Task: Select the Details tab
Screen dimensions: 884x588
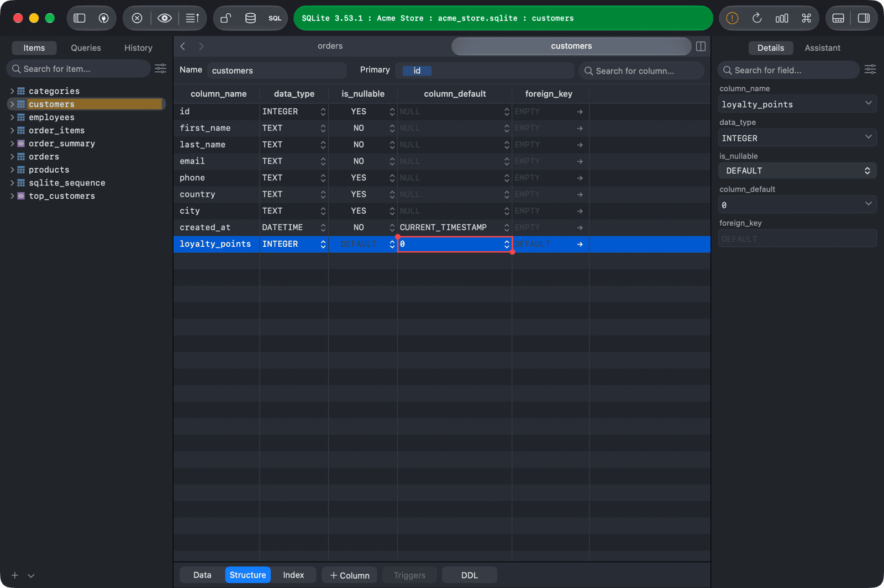Action: pyautogui.click(x=771, y=48)
